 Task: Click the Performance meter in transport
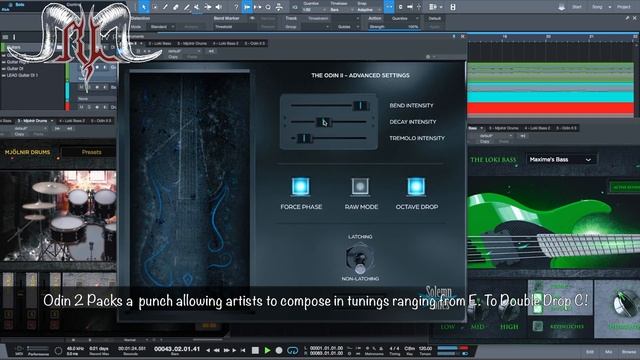click(38, 351)
